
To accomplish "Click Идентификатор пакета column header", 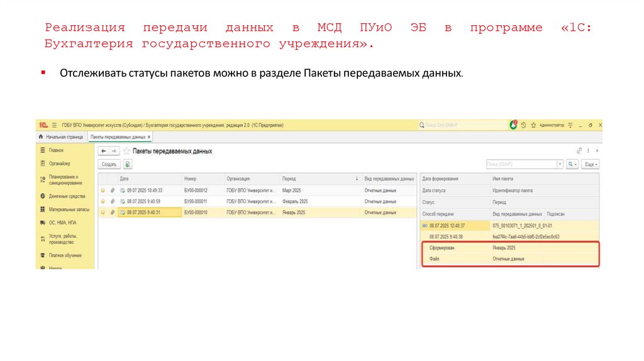I will pos(513,191).
